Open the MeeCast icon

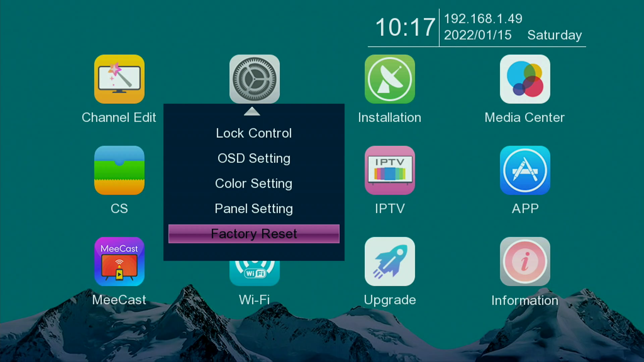(119, 261)
